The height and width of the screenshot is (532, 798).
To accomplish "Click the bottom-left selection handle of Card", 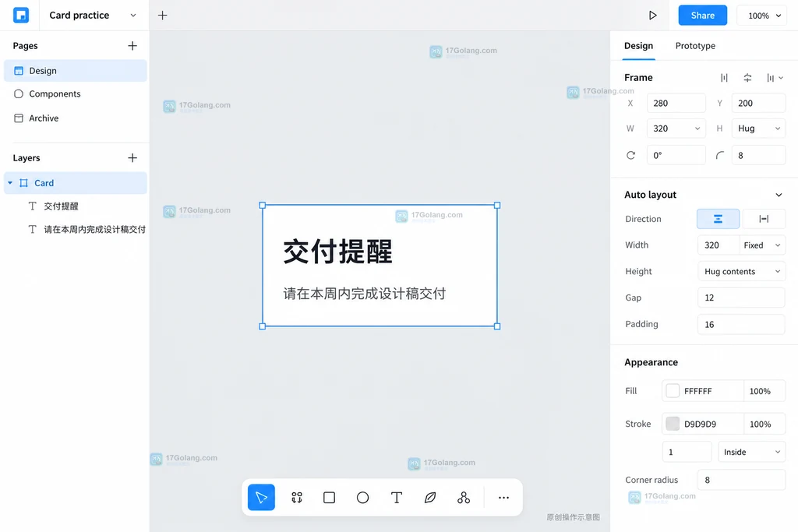I will [262, 326].
